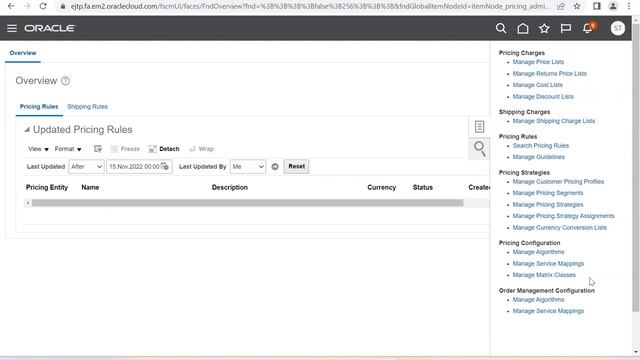Open the Last Updated By Me dropdown
Viewport: 640px width, 360px height.
pyautogui.click(x=248, y=167)
